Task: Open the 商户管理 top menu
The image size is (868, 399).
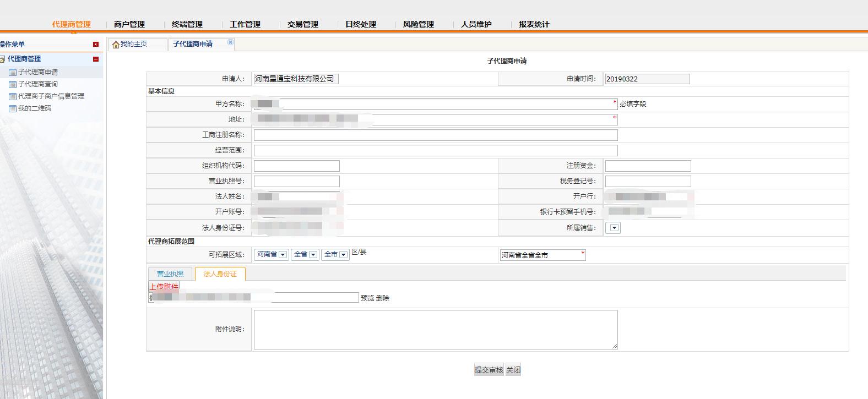Action: coord(129,24)
